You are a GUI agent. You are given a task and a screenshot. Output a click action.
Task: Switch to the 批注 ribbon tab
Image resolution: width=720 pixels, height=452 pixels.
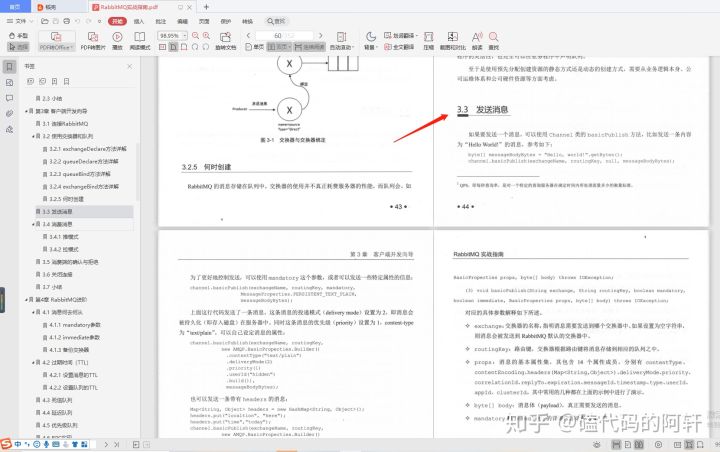161,21
